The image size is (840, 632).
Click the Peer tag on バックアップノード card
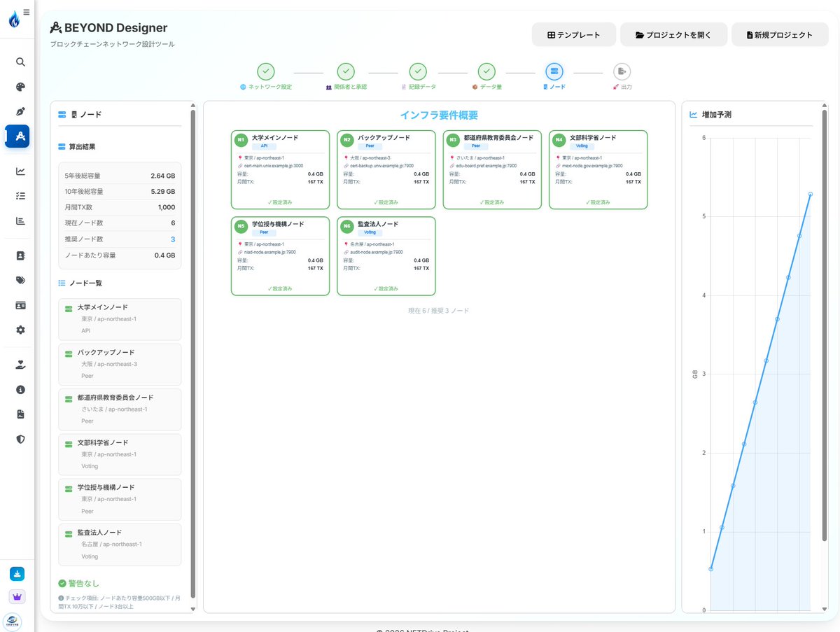tap(370, 146)
